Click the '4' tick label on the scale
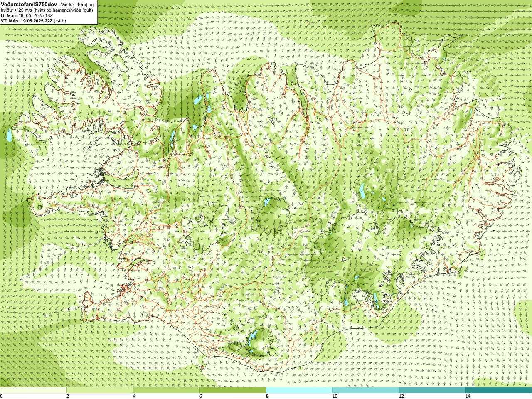The width and height of the screenshot is (532, 399). (134, 396)
